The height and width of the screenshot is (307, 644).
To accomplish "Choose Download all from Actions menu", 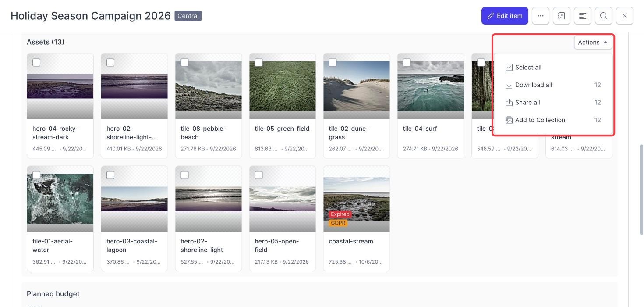I will click(x=553, y=85).
